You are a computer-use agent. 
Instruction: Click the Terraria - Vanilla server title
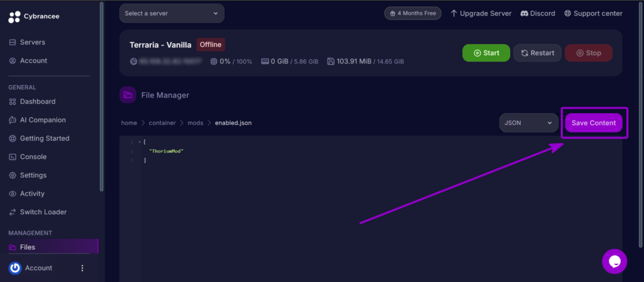pyautogui.click(x=160, y=45)
